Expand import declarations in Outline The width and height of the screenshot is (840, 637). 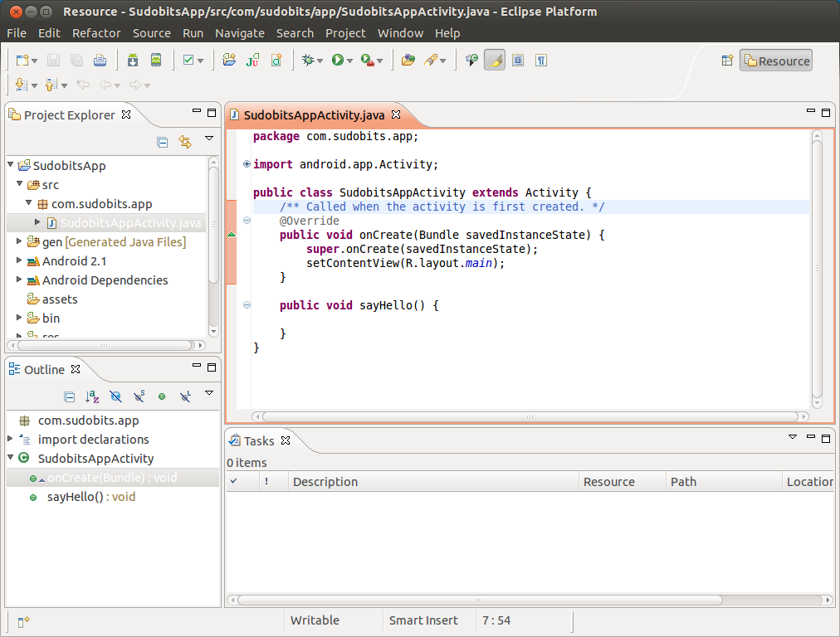click(x=10, y=440)
